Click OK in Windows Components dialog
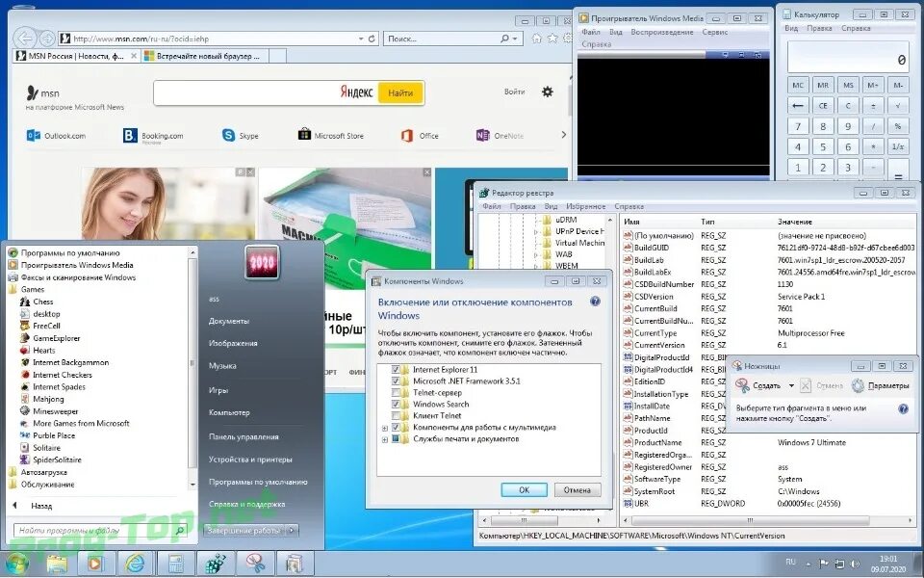The image size is (924, 578). [524, 489]
